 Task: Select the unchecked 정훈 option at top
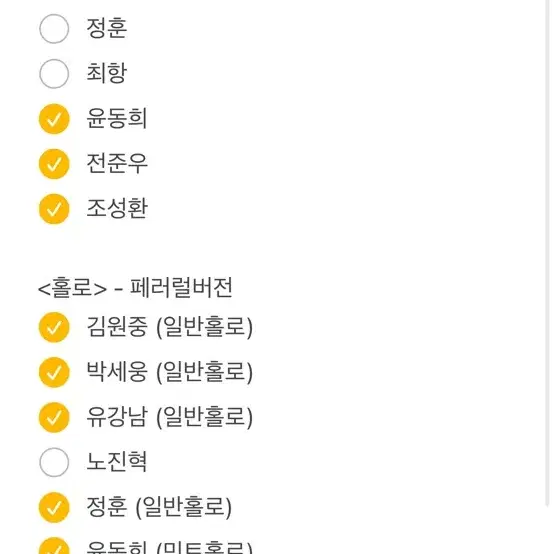tap(54, 29)
